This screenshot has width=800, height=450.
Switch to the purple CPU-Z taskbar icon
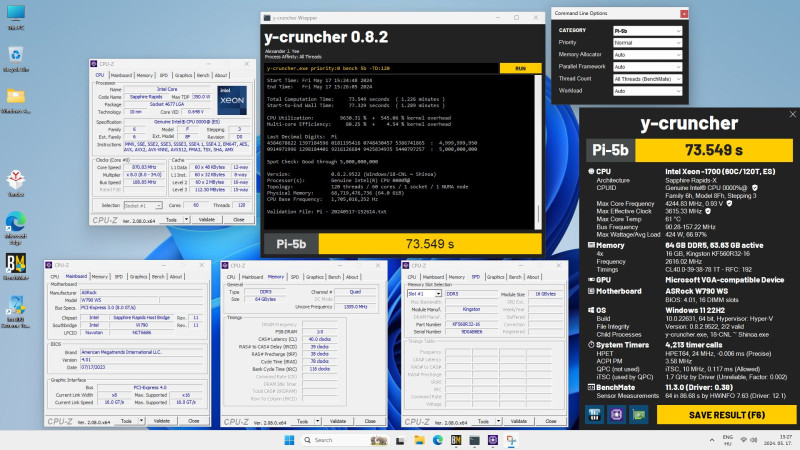(493, 440)
